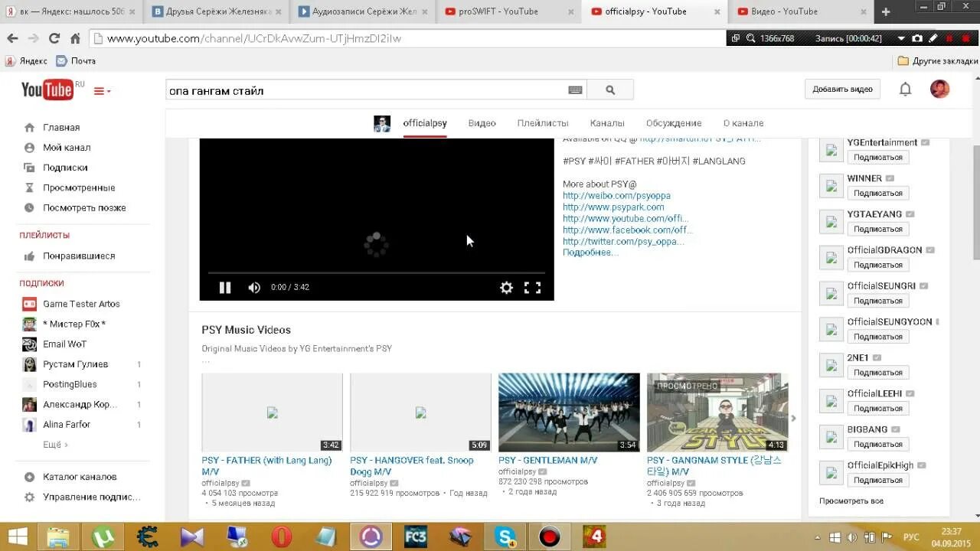Open Понравившиеся playlist
This screenshot has width=980, height=551.
pyautogui.click(x=79, y=256)
